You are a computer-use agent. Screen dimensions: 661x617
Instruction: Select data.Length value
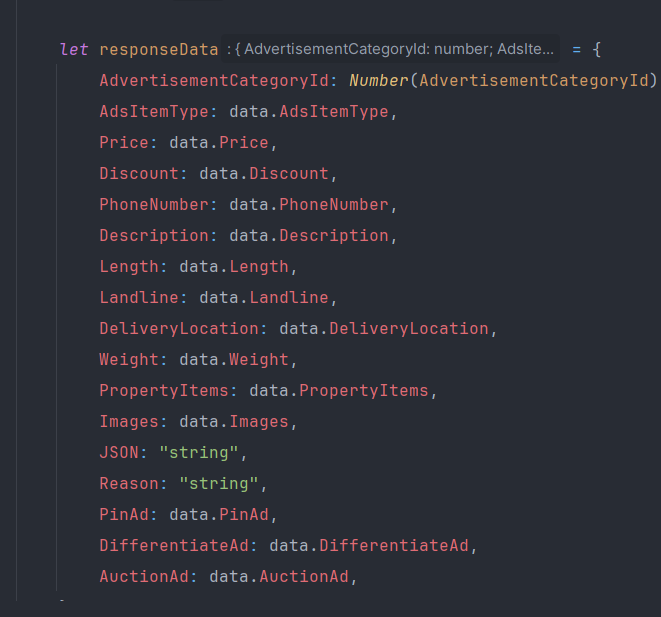(x=234, y=267)
